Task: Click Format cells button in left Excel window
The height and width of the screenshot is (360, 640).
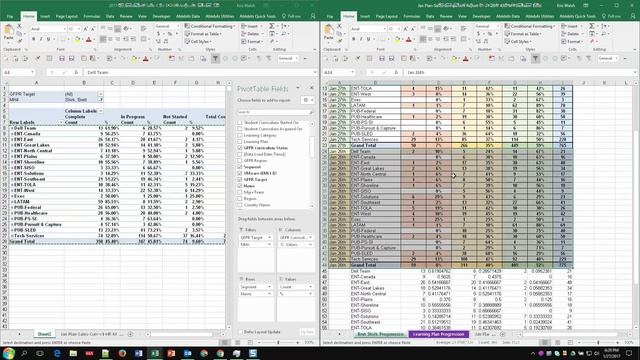Action: click(x=251, y=42)
